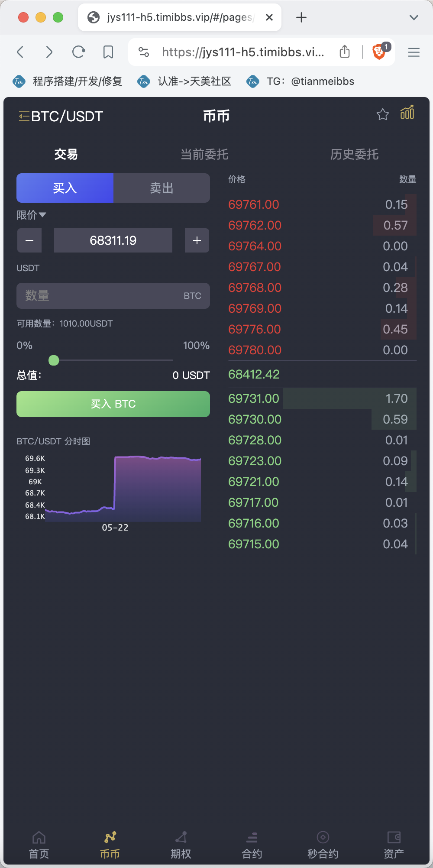Screen dimensions: 433x868
Task: Open the trading pair list menu icon
Action: 24,116
